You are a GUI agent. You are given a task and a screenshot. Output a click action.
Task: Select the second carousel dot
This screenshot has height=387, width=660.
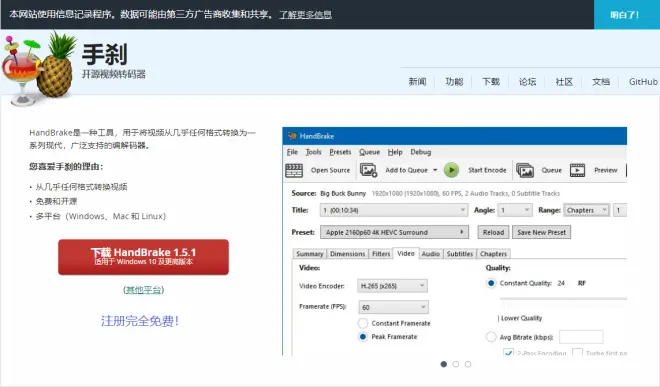click(x=456, y=364)
